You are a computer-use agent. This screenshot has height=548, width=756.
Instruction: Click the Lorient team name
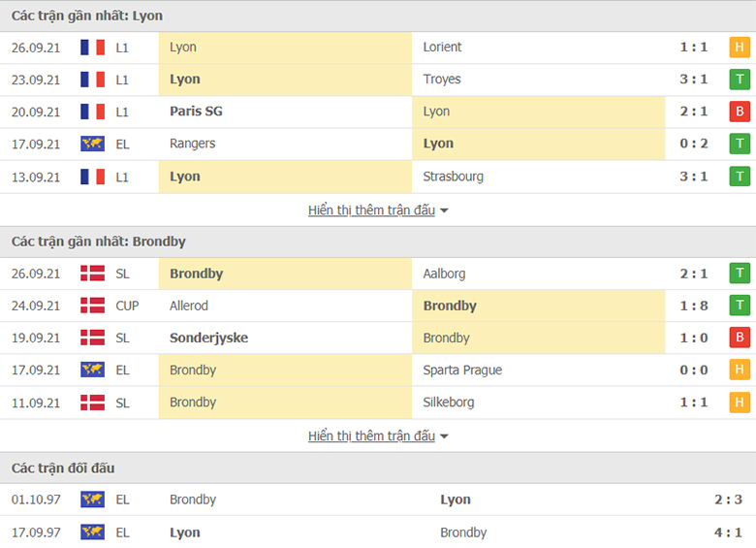442,48
